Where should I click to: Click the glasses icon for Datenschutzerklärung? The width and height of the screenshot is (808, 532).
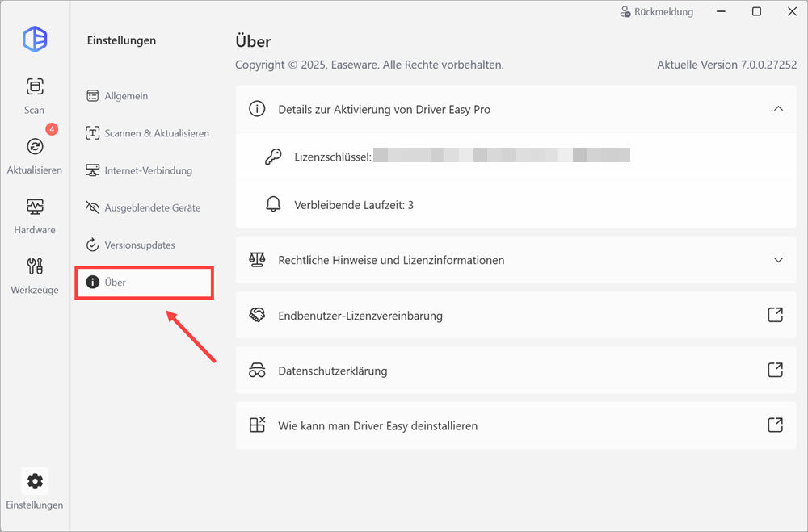click(x=257, y=371)
